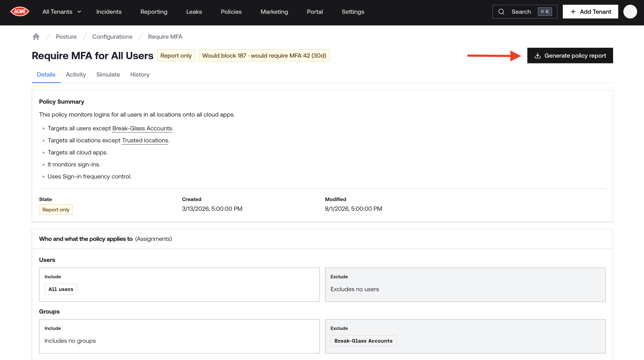Click the Trusted locations link

point(145,140)
